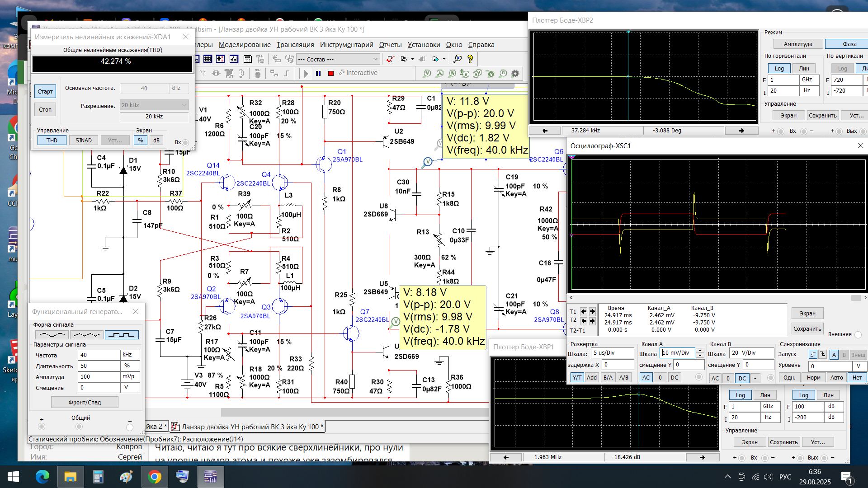Place a differential voltage probe
The image size is (868, 488).
[465, 73]
